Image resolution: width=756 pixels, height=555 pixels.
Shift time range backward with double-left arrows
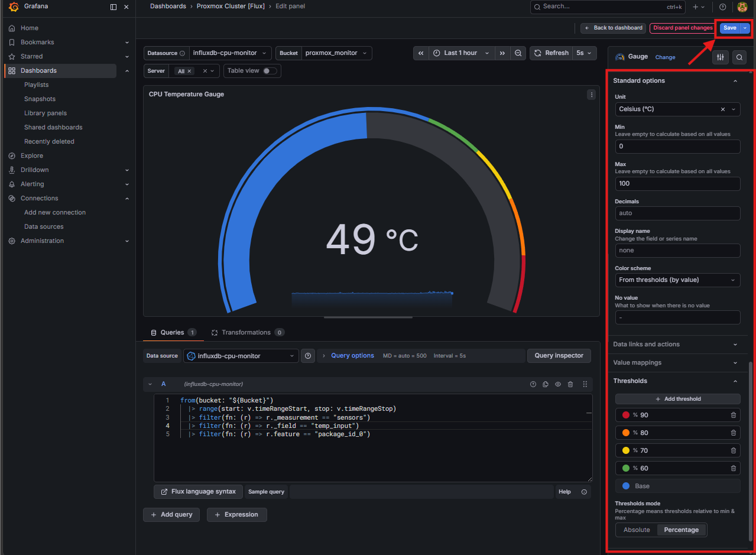(x=421, y=53)
